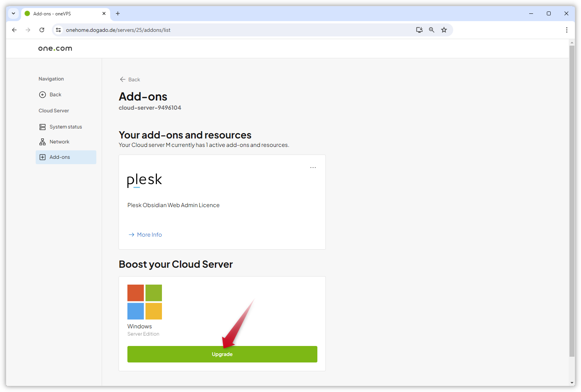
Task: Select the Add-ons - oneVPS tab
Action: [61, 13]
